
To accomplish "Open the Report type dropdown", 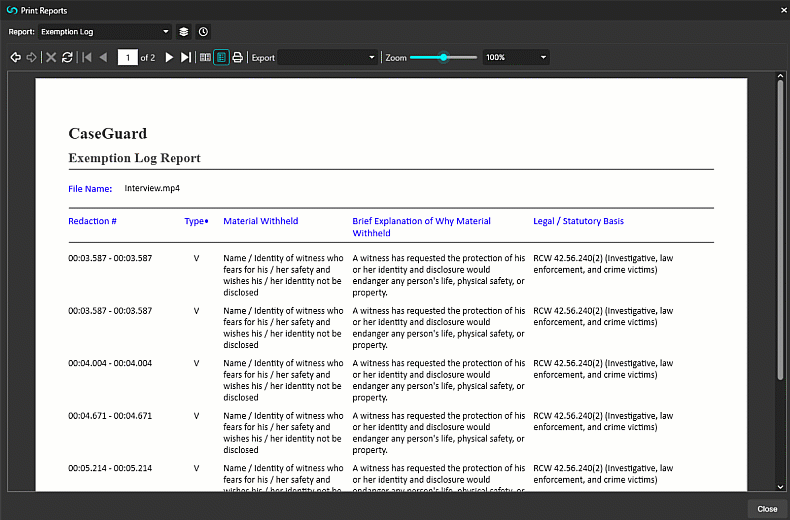I will click(105, 32).
